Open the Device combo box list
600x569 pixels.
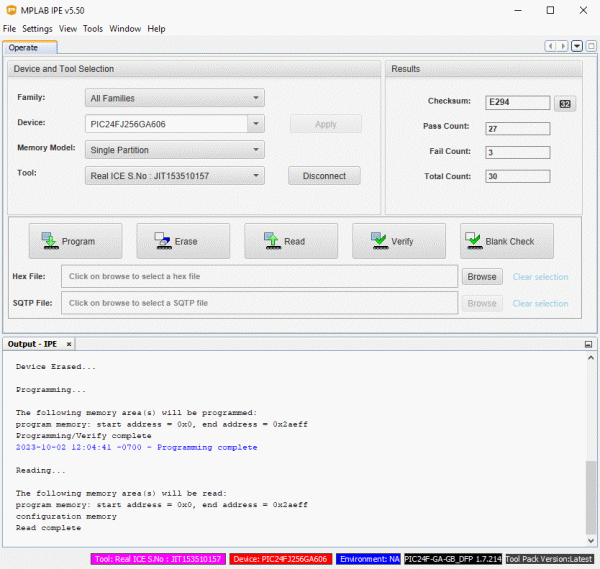pyautogui.click(x=256, y=124)
